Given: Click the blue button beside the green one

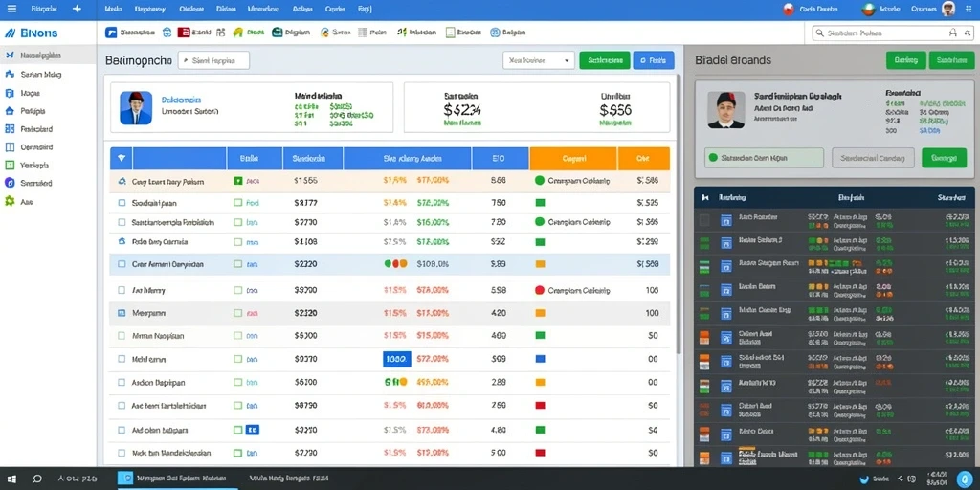Looking at the screenshot, I should click(653, 60).
